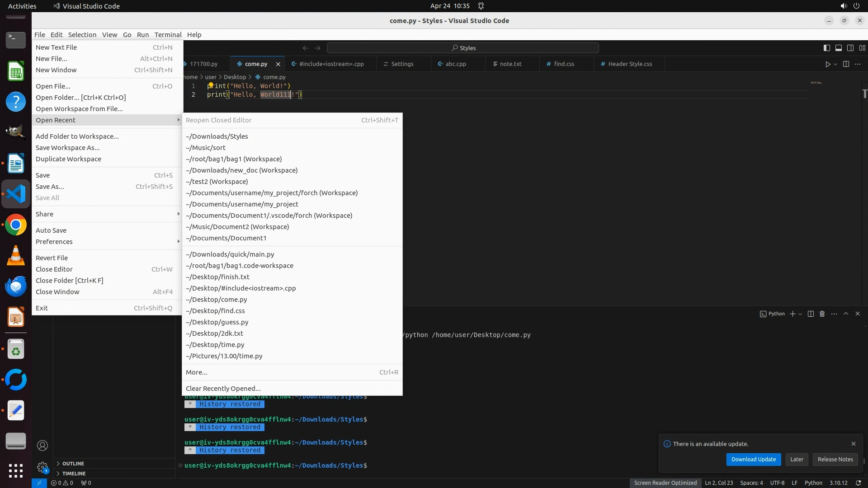Click the Release Notes button
The height and width of the screenshot is (488, 868).
tap(835, 460)
